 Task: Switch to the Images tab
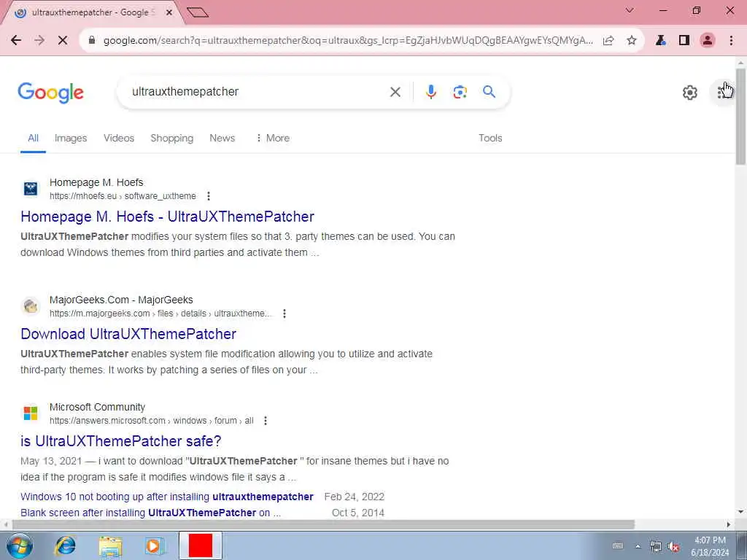click(x=71, y=138)
